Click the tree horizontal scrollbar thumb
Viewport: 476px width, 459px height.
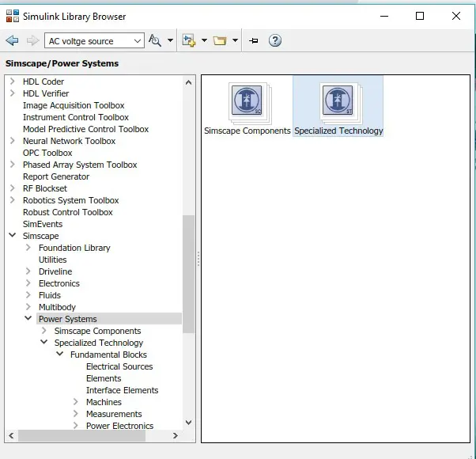tap(81, 435)
